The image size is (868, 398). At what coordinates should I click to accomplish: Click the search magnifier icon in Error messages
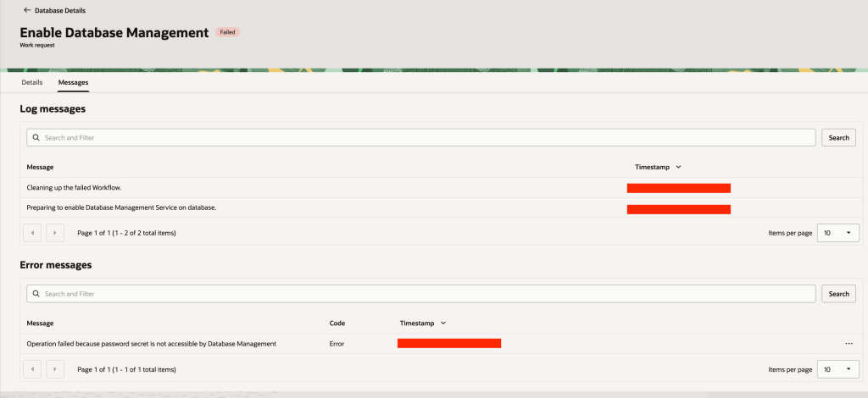click(34, 294)
